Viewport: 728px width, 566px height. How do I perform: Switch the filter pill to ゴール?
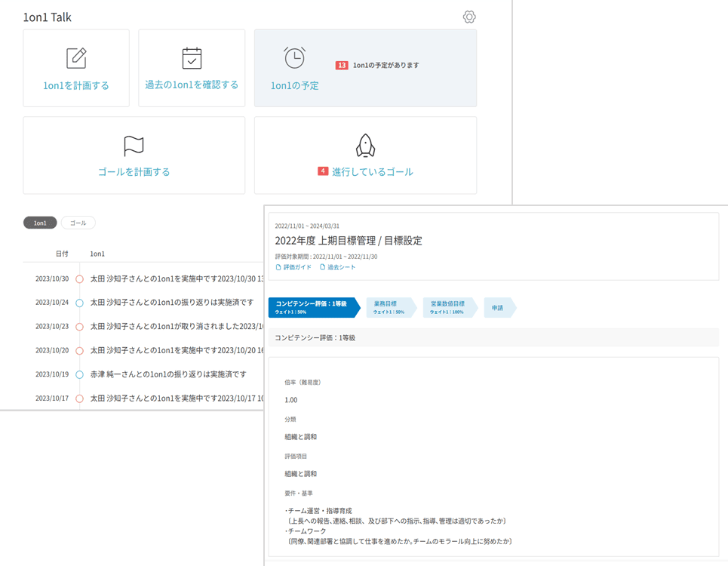pyautogui.click(x=78, y=223)
